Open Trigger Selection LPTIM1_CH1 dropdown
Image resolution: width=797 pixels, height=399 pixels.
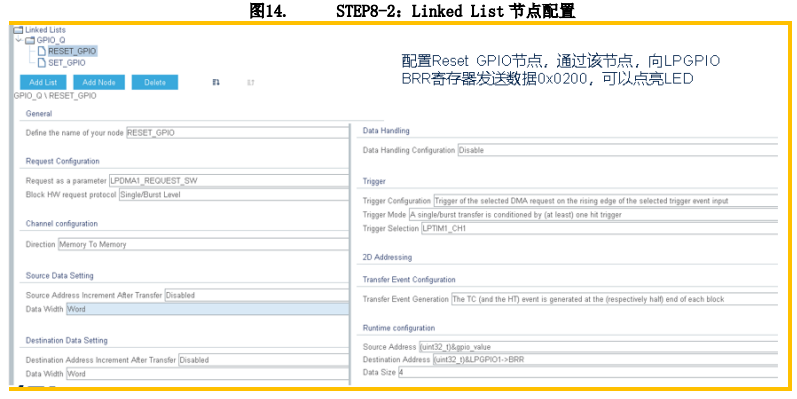pos(599,229)
